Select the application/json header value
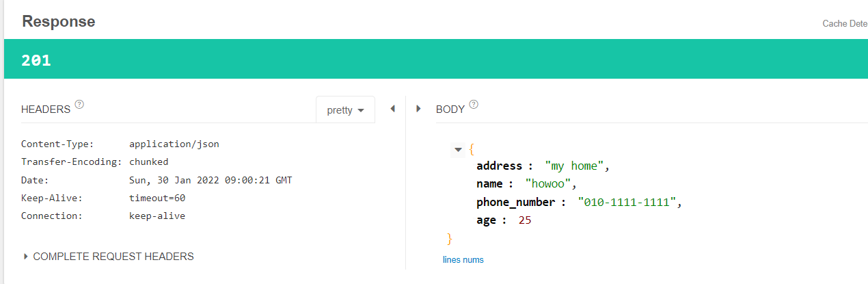This screenshot has width=868, height=284. (174, 144)
